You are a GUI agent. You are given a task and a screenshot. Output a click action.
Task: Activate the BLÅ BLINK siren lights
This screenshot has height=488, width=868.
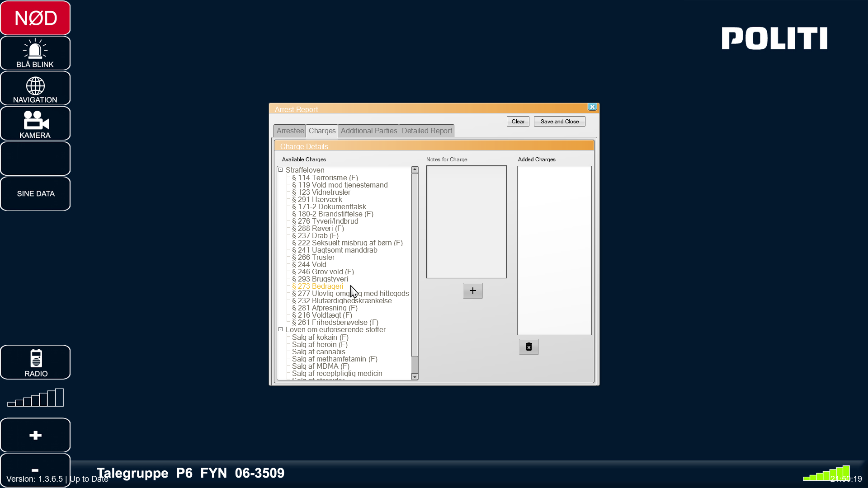35,53
